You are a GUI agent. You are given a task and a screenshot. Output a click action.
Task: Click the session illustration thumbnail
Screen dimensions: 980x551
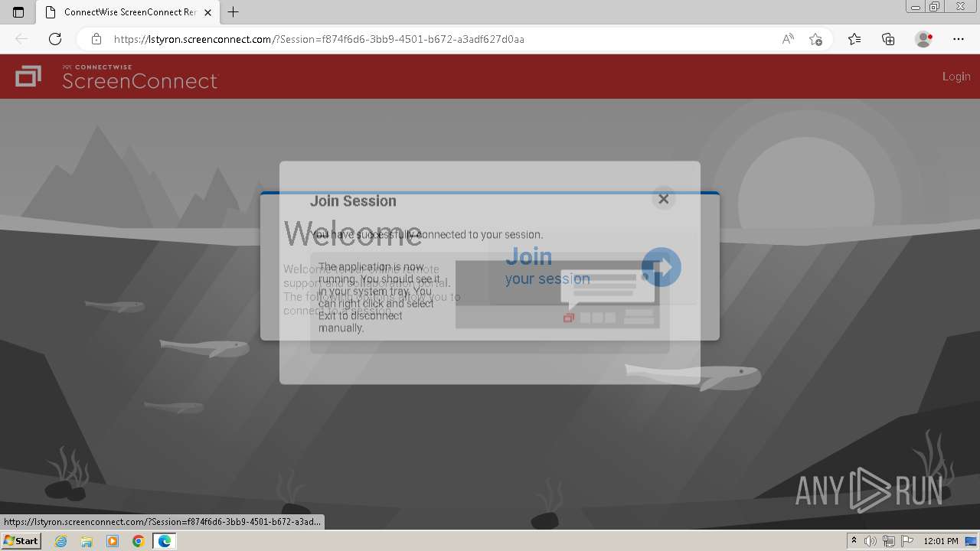[557, 295]
